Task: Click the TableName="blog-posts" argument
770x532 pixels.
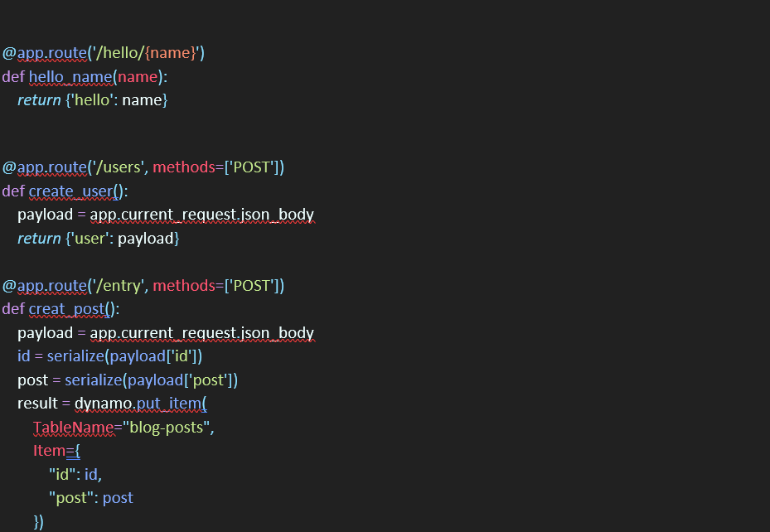Action: [x=123, y=427]
